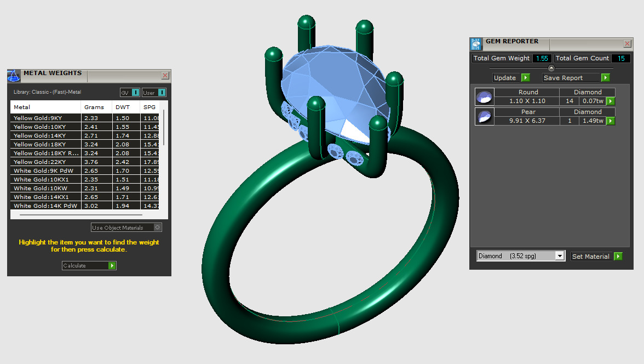644x364 pixels.
Task: Select the Yellow Gold:10KY row
Action: click(x=84, y=127)
